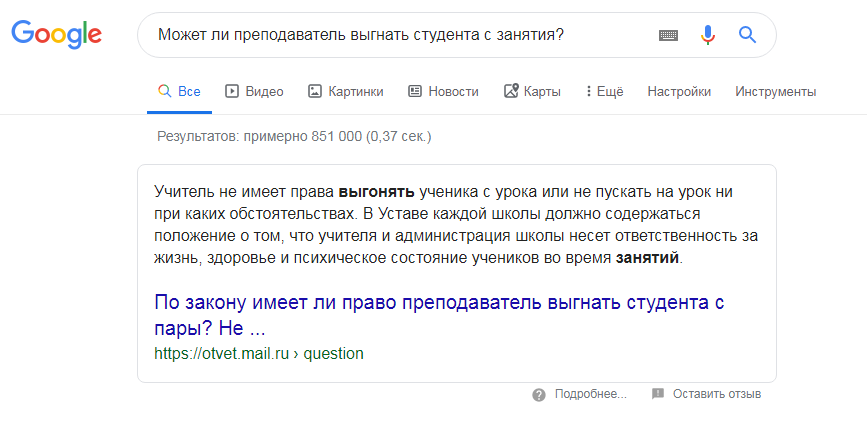Image resolution: width=867 pixels, height=422 pixels.
Task: Expand the Ещё menu
Action: [605, 92]
